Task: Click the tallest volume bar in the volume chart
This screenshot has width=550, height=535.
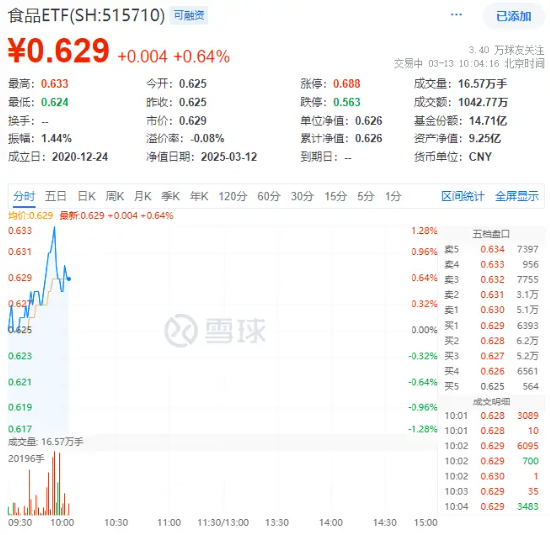Action: pos(54,483)
